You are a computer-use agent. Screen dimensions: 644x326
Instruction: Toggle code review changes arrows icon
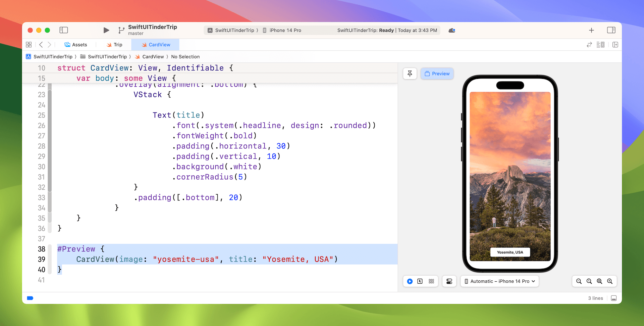(x=589, y=45)
